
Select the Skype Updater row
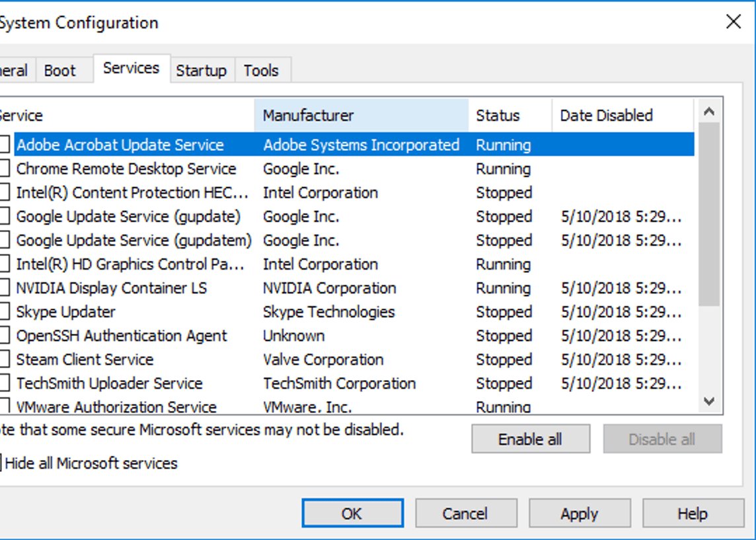coord(347,312)
